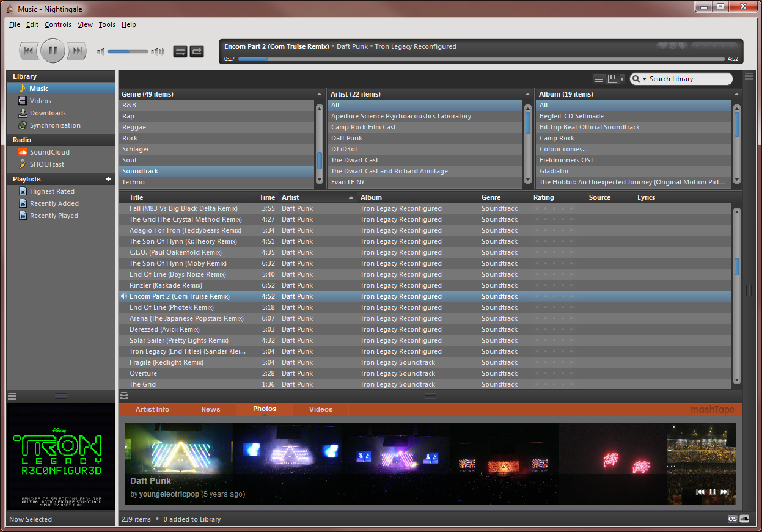Image resolution: width=762 pixels, height=532 pixels.
Task: Sort the Genre filter pane via its header arrow
Action: tap(319, 95)
